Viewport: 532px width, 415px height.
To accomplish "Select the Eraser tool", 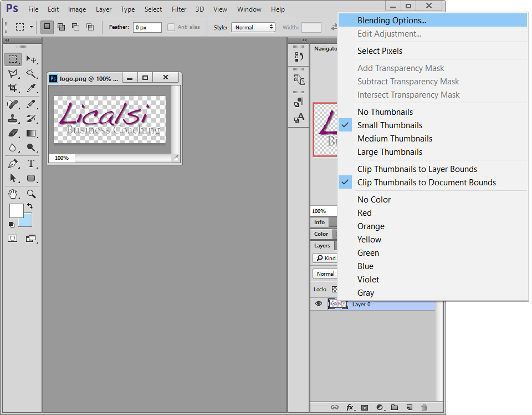I will click(x=13, y=133).
